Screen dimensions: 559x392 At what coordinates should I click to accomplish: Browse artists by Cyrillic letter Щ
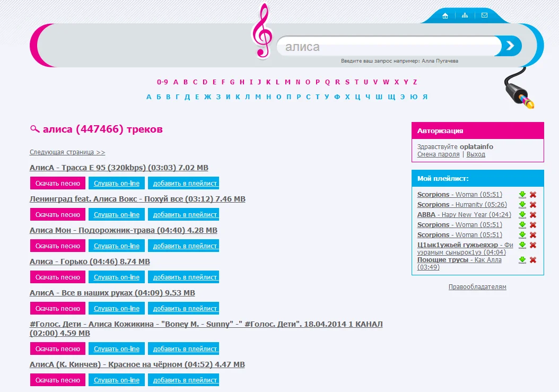coord(391,97)
